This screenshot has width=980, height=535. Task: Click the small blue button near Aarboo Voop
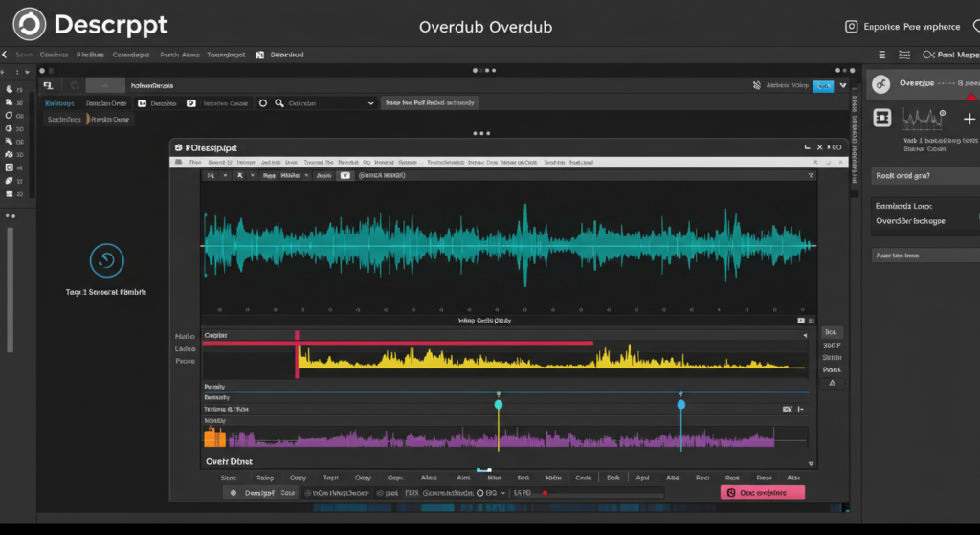click(823, 85)
